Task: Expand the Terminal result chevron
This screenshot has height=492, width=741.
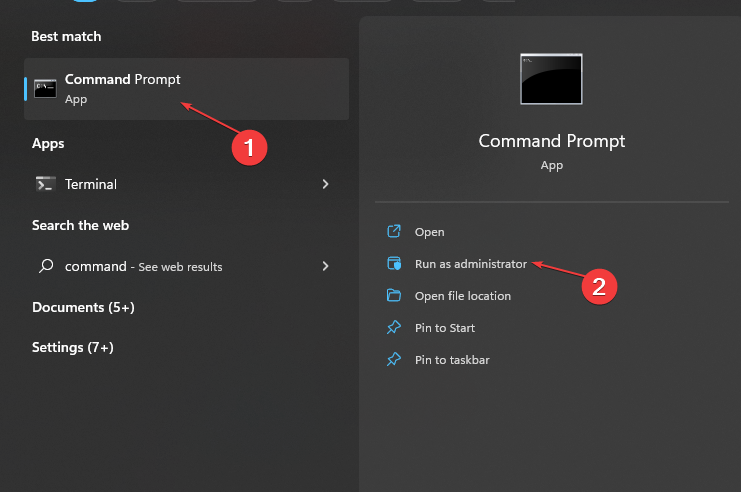Action: [x=325, y=184]
